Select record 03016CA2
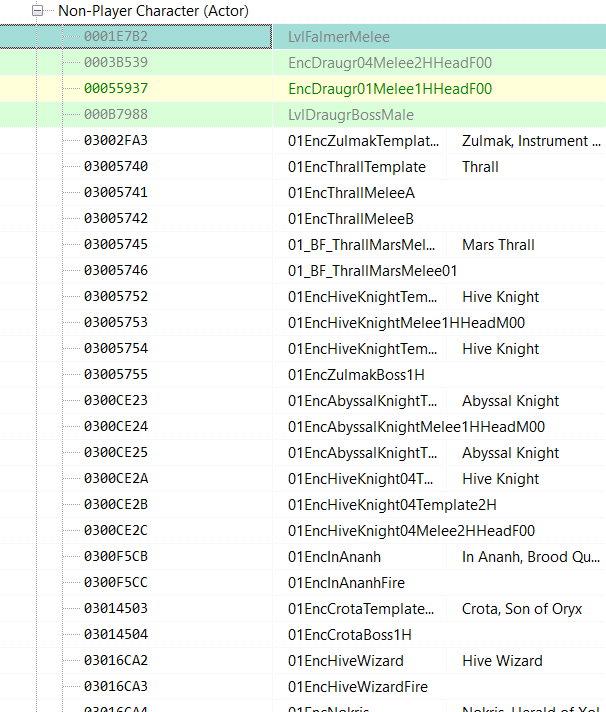This screenshot has height=712, width=606. tap(116, 660)
